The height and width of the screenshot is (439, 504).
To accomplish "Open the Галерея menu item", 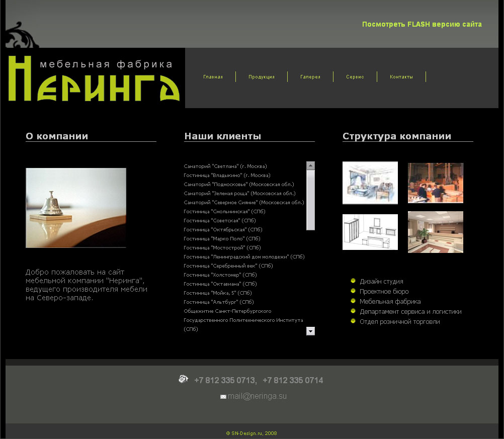I will [310, 76].
